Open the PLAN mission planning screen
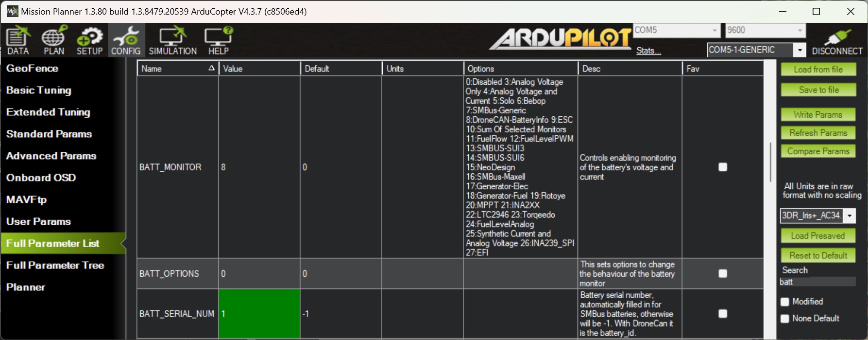This screenshot has width=868, height=340. [x=54, y=41]
